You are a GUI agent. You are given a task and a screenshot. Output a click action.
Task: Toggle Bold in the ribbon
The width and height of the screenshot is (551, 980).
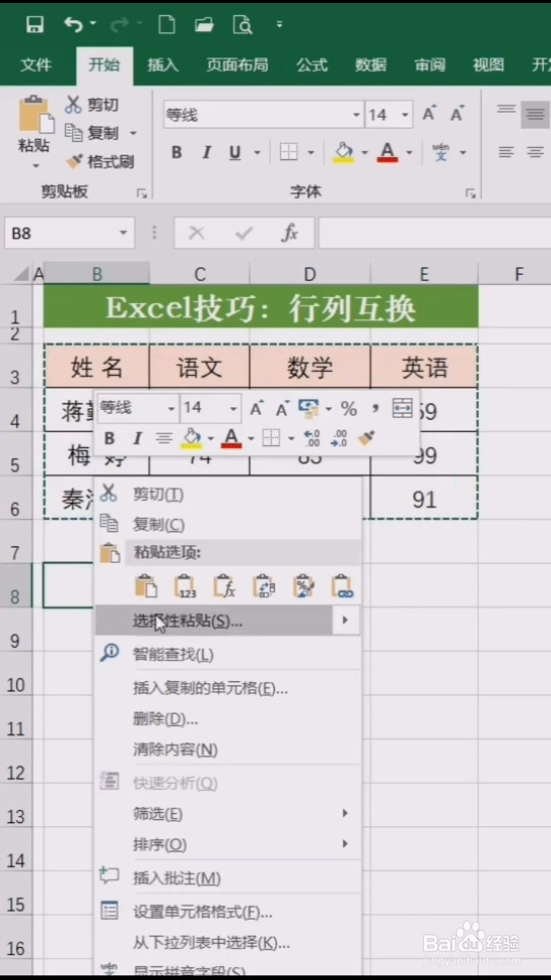coord(177,153)
